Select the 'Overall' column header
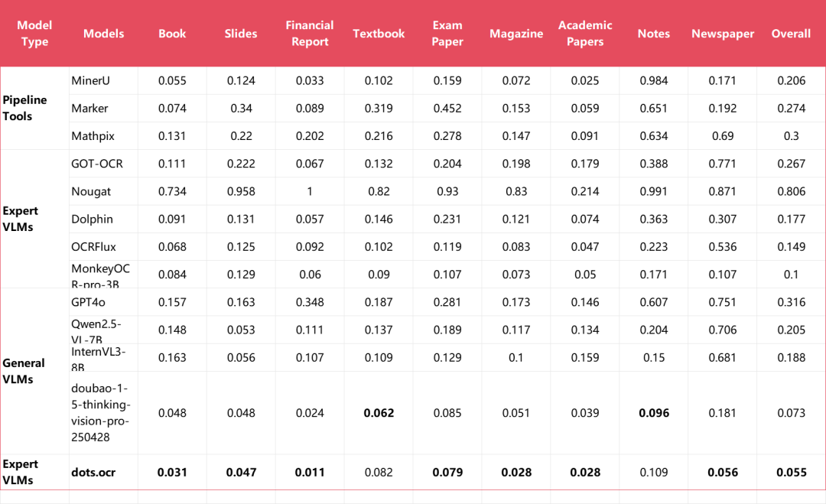 [x=792, y=33]
